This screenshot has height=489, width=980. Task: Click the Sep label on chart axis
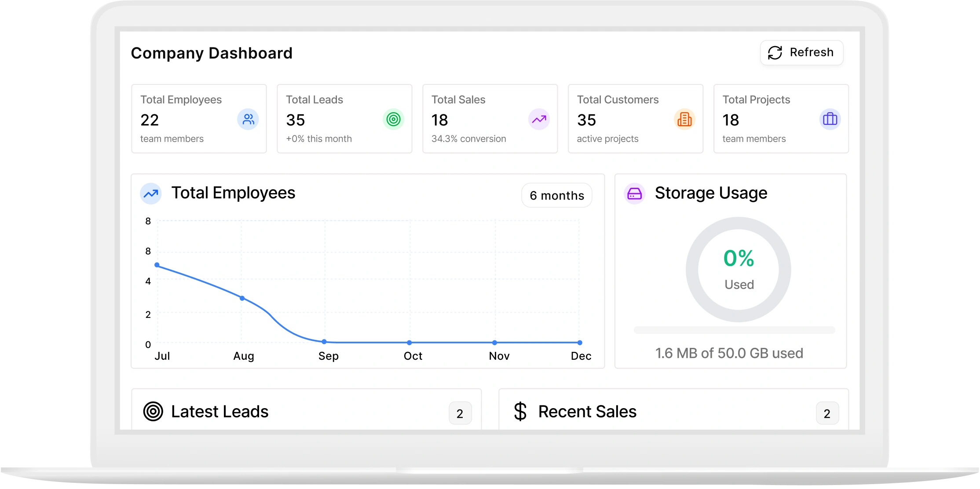coord(329,356)
